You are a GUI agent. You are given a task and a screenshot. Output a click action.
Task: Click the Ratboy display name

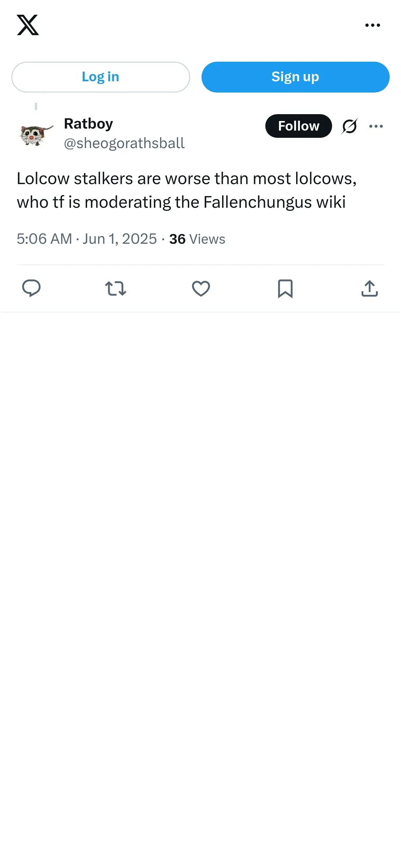(88, 124)
